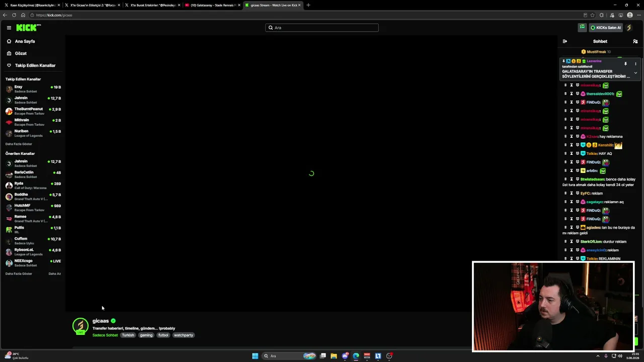This screenshot has height=362, width=644.
Task: Open the Windows Start menu
Action: [255, 356]
